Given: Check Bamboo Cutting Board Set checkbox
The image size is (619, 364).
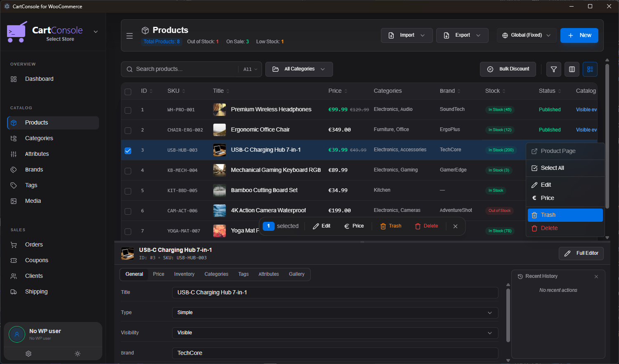Looking at the screenshot, I should pos(128,191).
